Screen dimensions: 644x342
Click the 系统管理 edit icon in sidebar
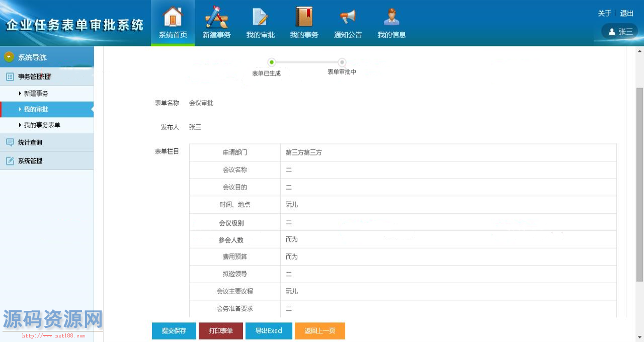[x=10, y=161]
